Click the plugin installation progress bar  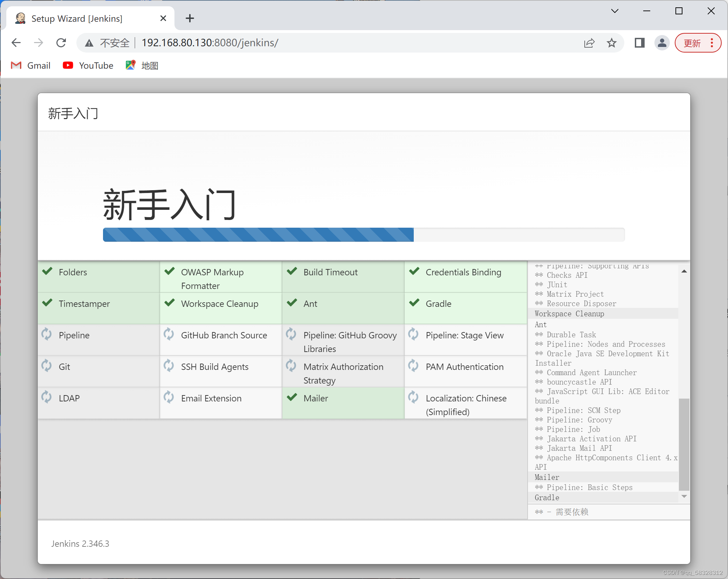[x=363, y=235]
